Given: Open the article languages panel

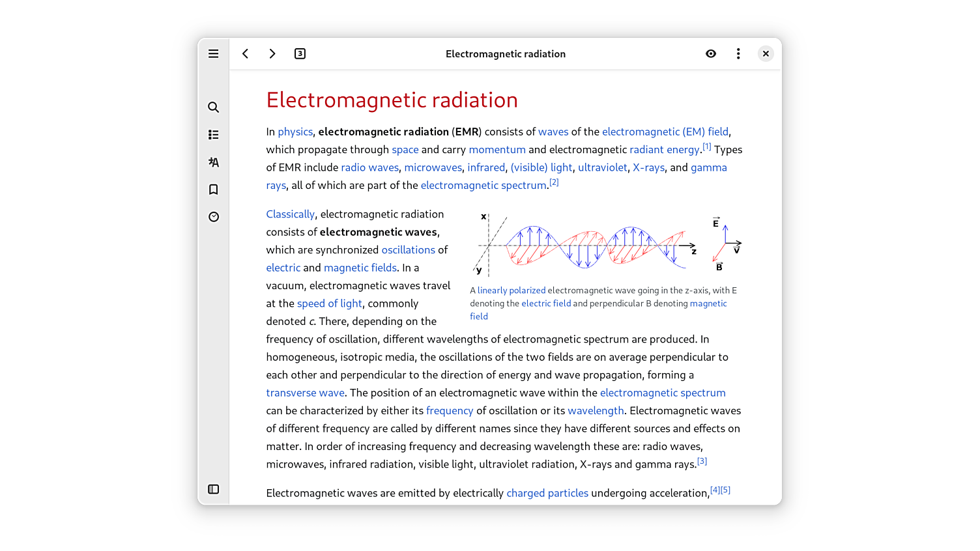Looking at the screenshot, I should tap(213, 162).
